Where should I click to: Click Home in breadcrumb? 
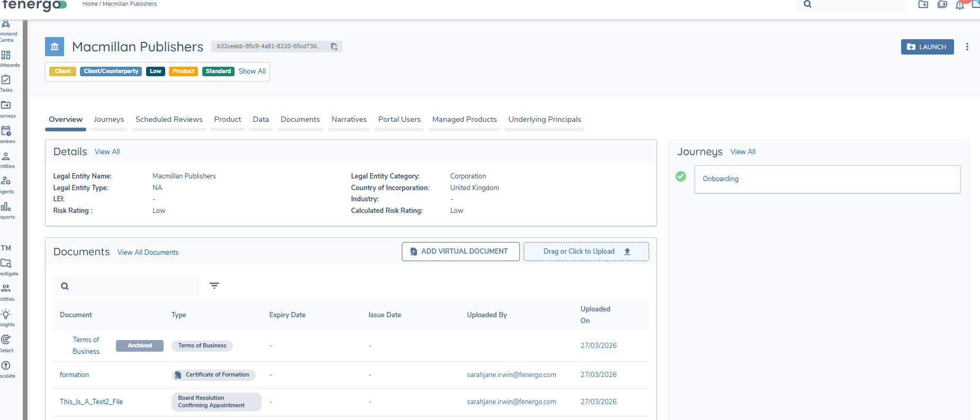(x=90, y=4)
